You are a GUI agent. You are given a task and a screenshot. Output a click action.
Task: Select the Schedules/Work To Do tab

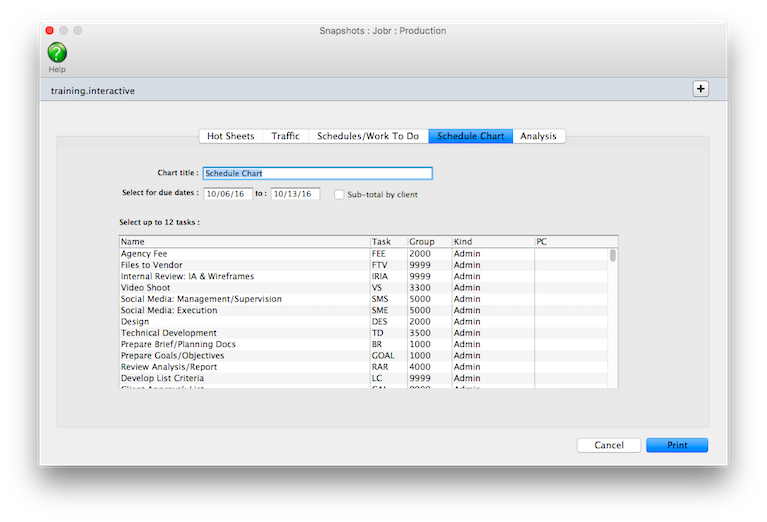367,136
